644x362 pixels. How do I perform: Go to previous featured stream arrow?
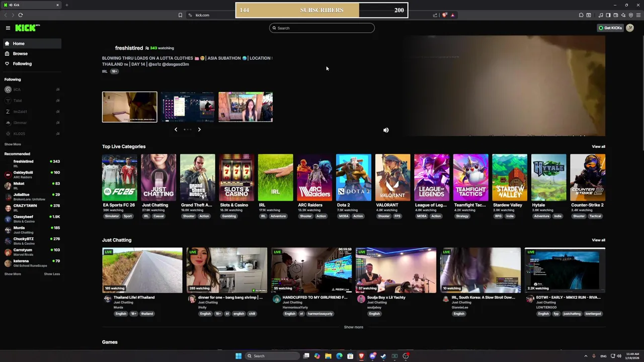pyautogui.click(x=176, y=130)
